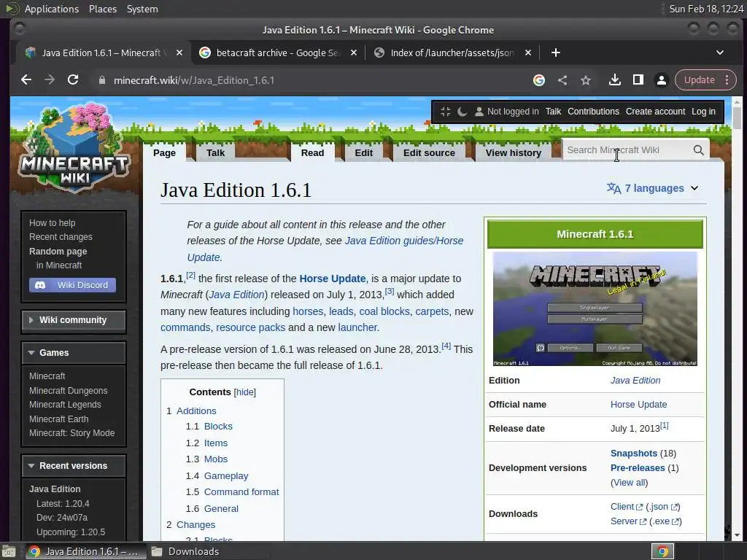Open the Edit tab
Screen dimensions: 747x560
click(363, 153)
